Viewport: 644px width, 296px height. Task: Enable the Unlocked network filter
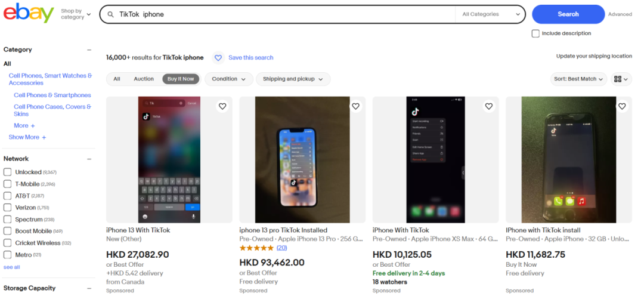8,172
